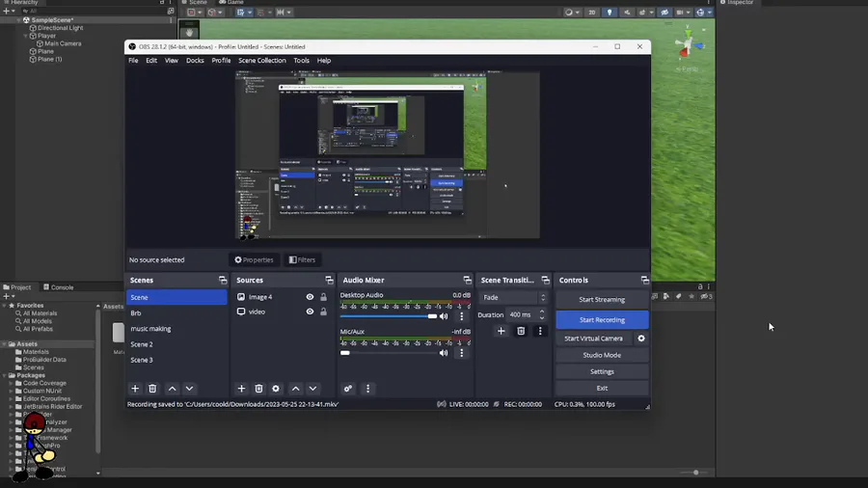The image size is (868, 488).
Task: Hide the Image 4 source
Action: pos(310,297)
